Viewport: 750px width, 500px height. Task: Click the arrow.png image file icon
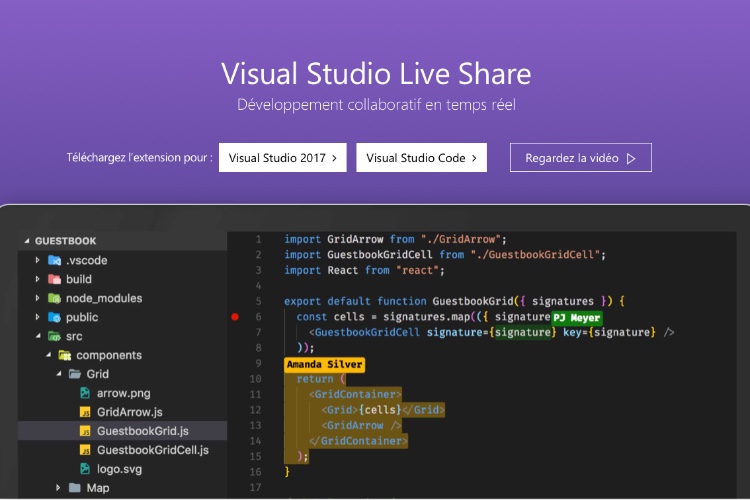coord(85,393)
